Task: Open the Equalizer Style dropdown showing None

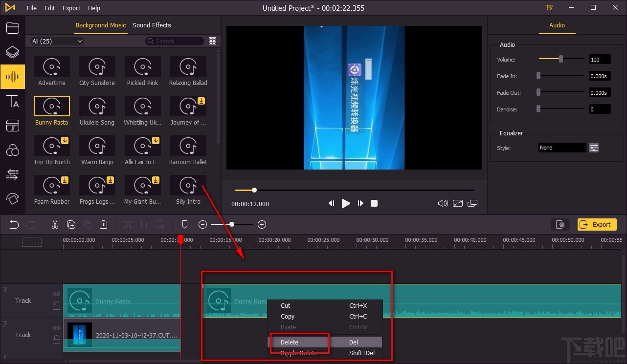Action: [561, 148]
